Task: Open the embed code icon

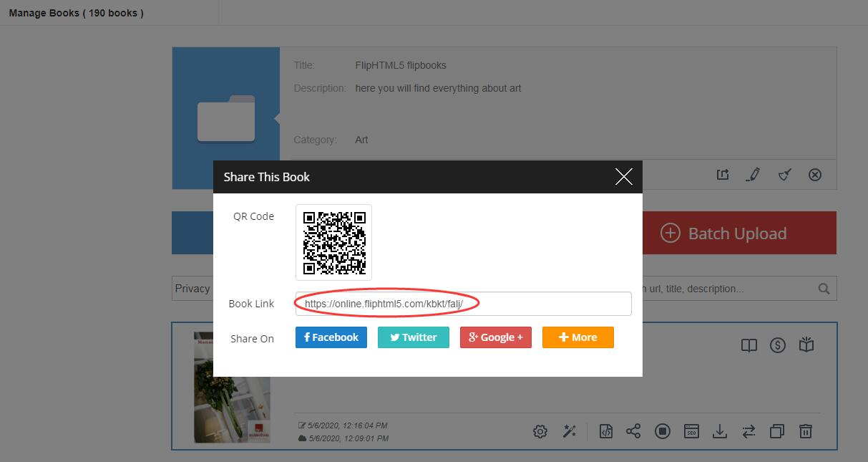Action: click(x=605, y=430)
